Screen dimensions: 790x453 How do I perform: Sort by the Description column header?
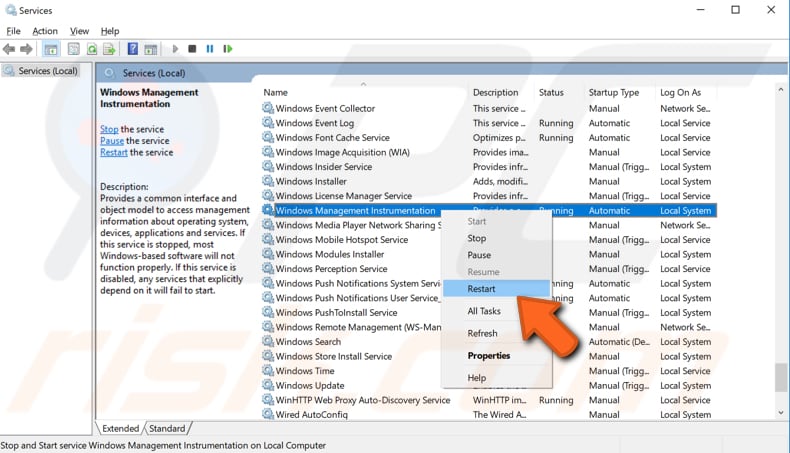tap(501, 92)
